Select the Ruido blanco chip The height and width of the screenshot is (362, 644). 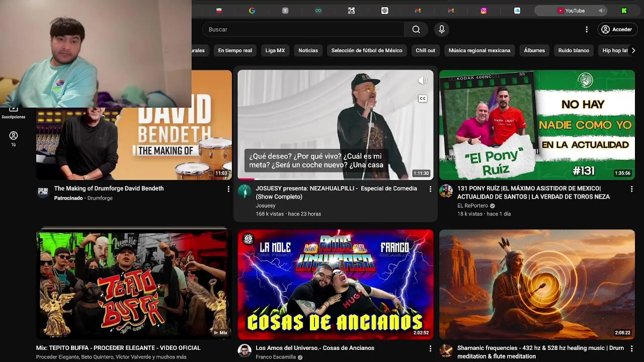[x=574, y=50]
